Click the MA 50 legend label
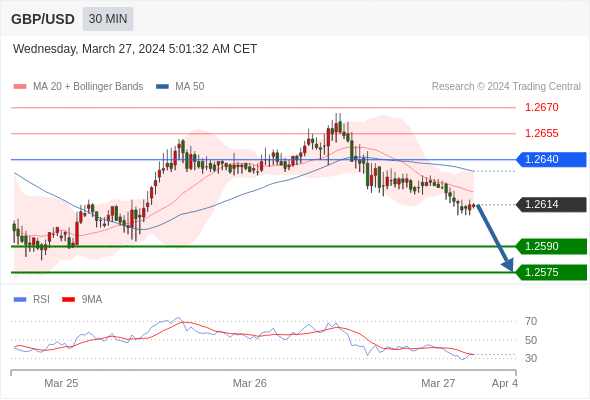 (x=190, y=87)
